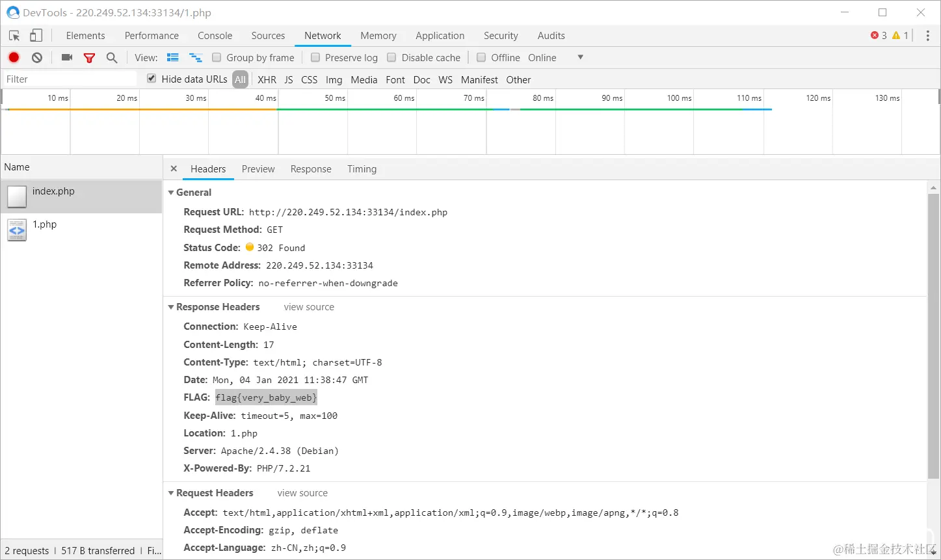Open the Online throttling dropdown
941x560 pixels.
(555, 57)
